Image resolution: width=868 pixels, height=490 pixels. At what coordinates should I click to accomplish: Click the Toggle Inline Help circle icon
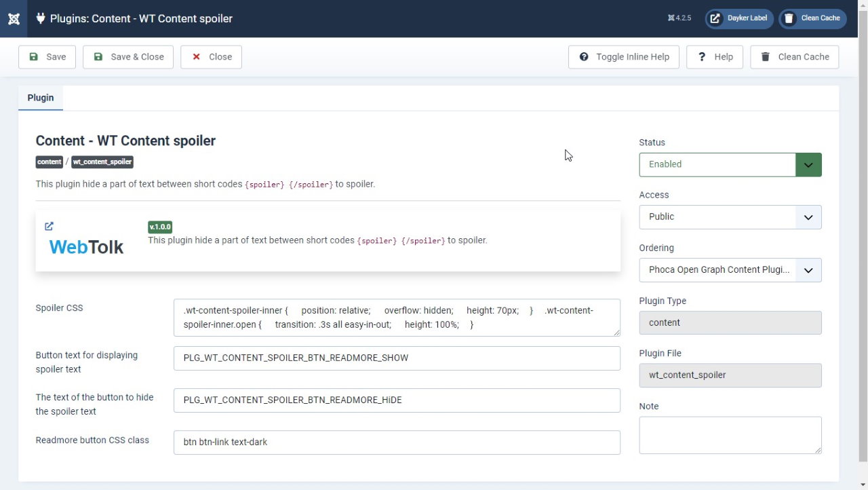point(584,57)
